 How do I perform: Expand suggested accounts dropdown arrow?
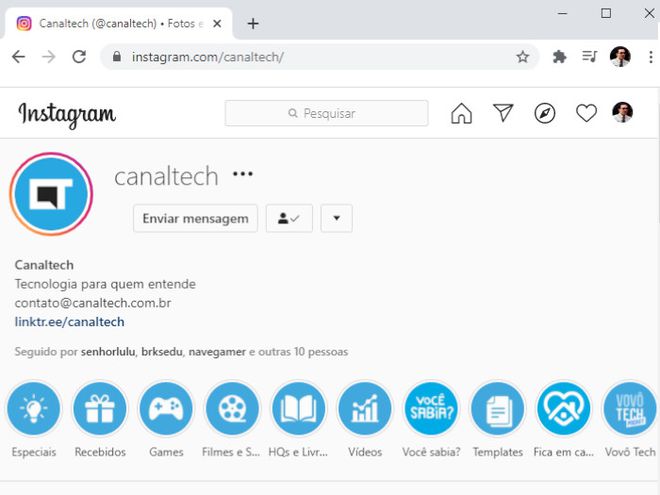coord(336,218)
